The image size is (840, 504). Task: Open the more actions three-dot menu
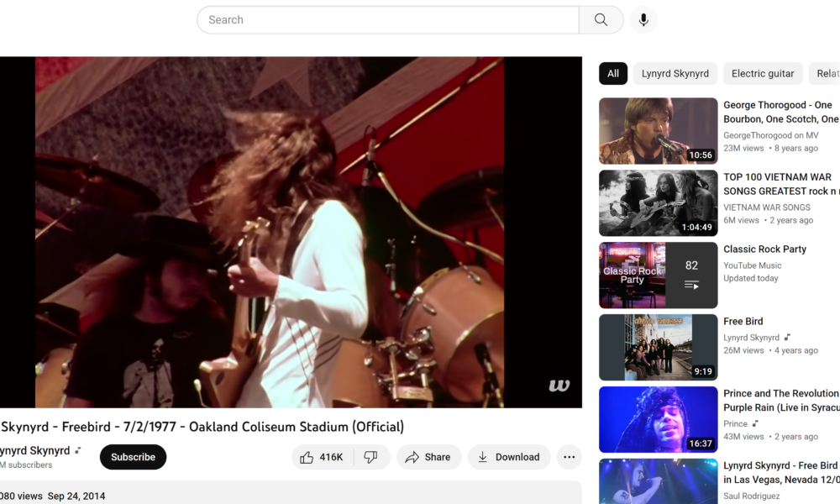569,457
